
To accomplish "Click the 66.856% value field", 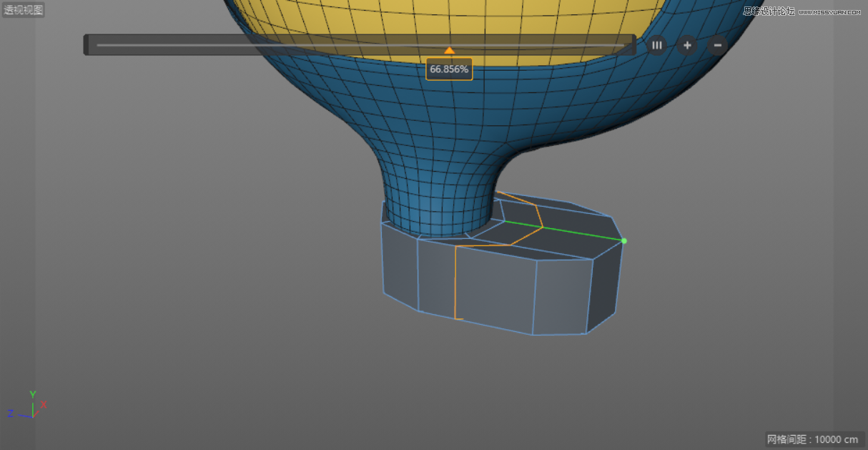I will tap(449, 69).
